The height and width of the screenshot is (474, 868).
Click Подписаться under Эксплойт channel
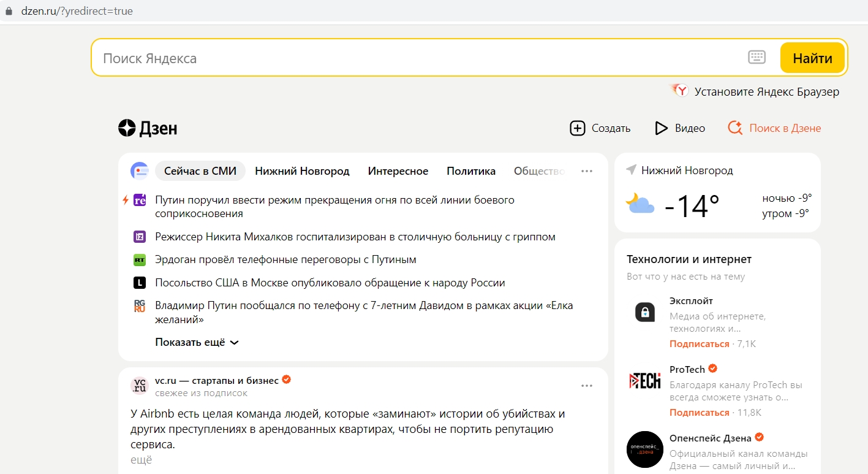pyautogui.click(x=700, y=343)
